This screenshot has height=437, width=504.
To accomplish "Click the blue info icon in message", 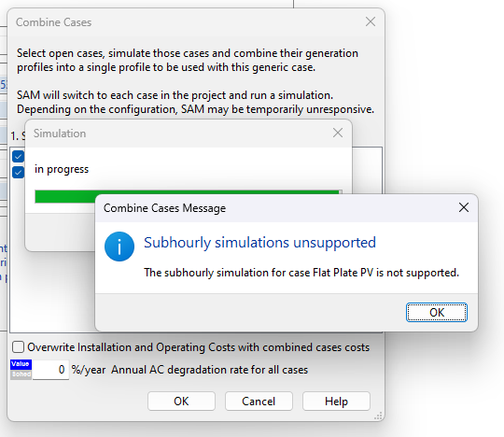I will point(119,247).
